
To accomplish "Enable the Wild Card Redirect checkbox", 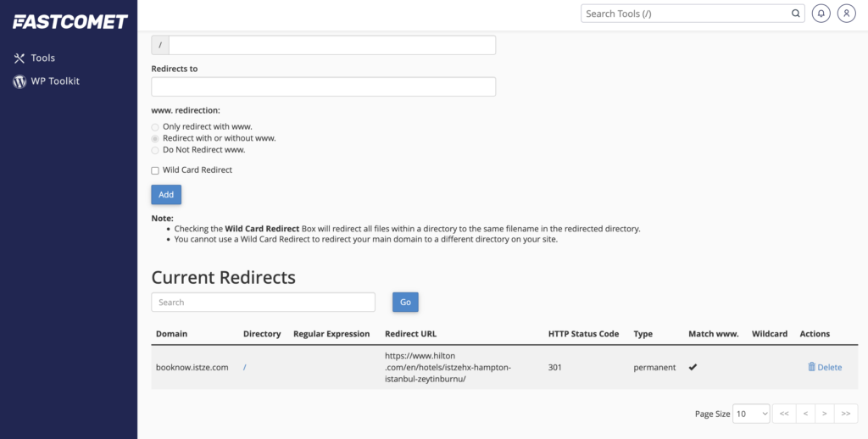I will tap(155, 170).
